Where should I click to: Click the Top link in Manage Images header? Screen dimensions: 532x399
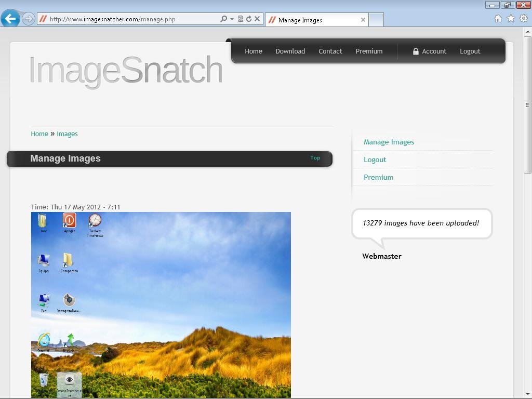pyautogui.click(x=315, y=158)
